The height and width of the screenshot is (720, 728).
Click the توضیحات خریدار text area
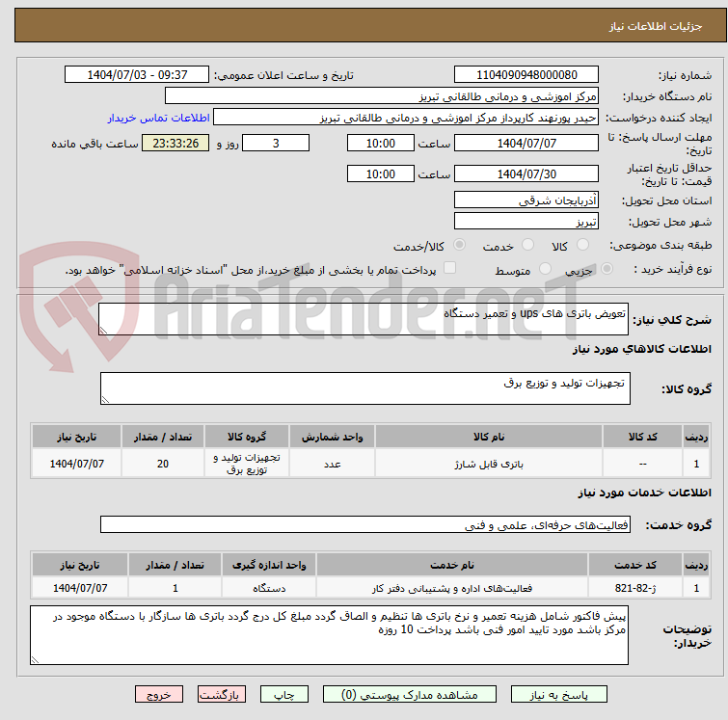[x=329, y=635]
